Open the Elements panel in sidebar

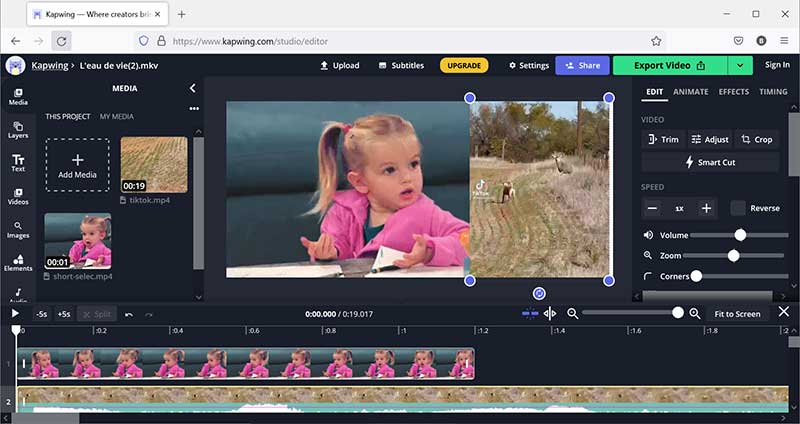tap(18, 263)
